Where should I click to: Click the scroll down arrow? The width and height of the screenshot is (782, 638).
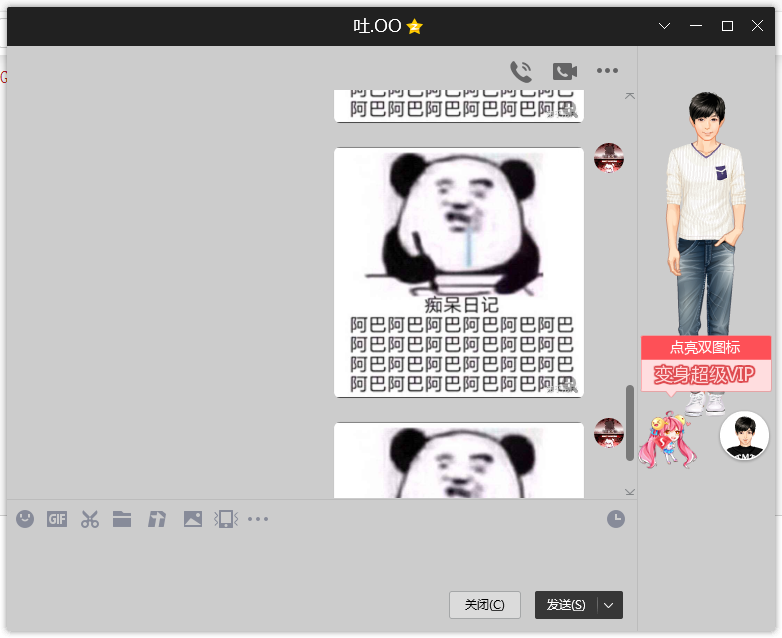pyautogui.click(x=630, y=492)
